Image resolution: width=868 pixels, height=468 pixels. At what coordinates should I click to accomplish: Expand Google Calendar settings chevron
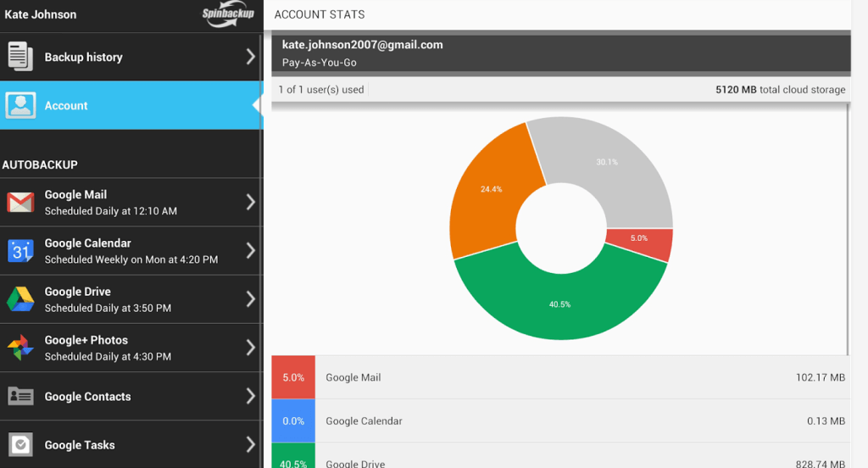click(x=251, y=251)
